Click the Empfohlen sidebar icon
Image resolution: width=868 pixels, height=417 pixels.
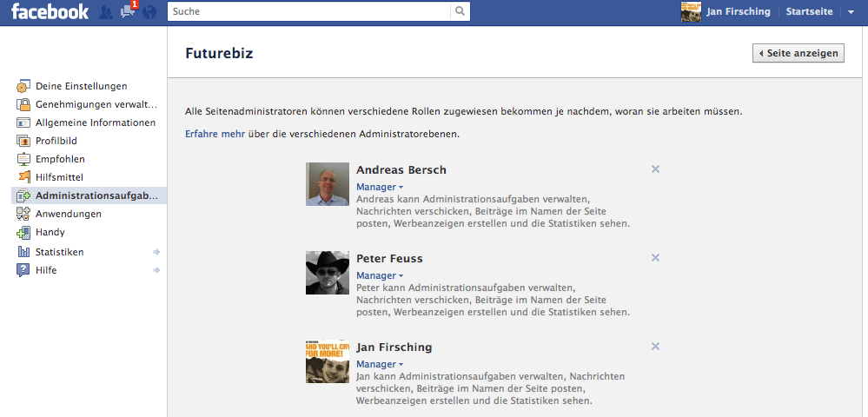[x=23, y=159]
